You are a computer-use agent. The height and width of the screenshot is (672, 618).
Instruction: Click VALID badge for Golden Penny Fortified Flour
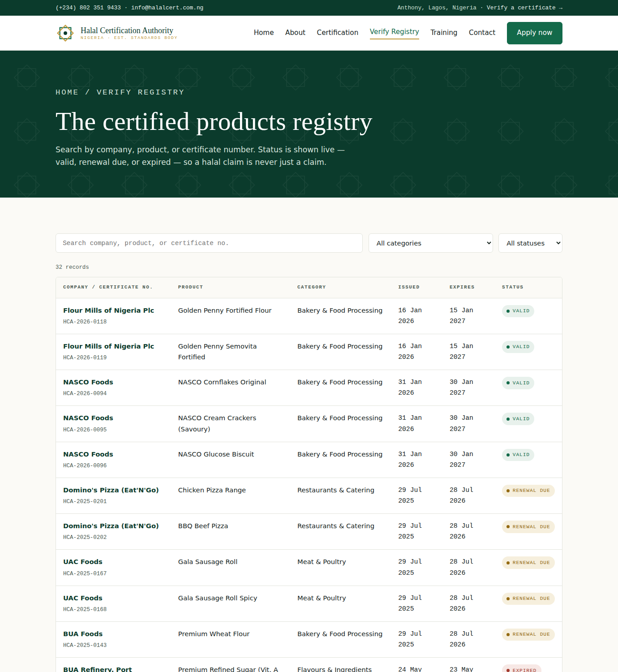pyautogui.click(x=518, y=311)
